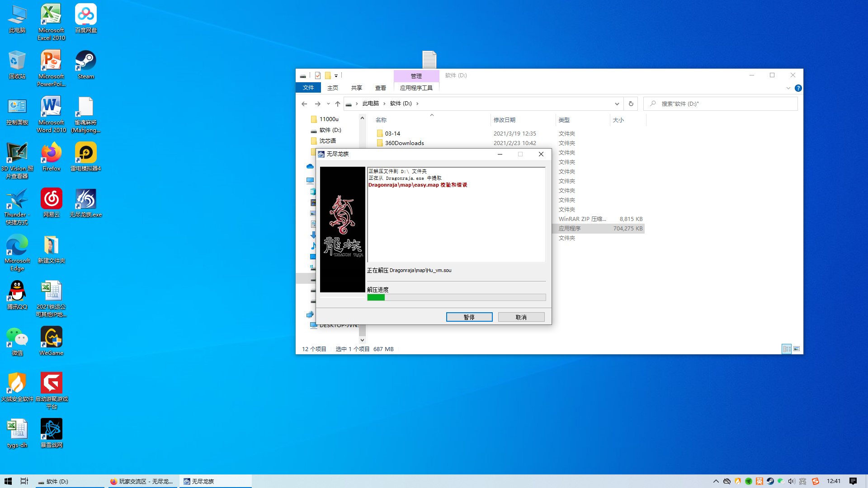
Task: Open recent locations dropdown arrow
Action: point(328,104)
